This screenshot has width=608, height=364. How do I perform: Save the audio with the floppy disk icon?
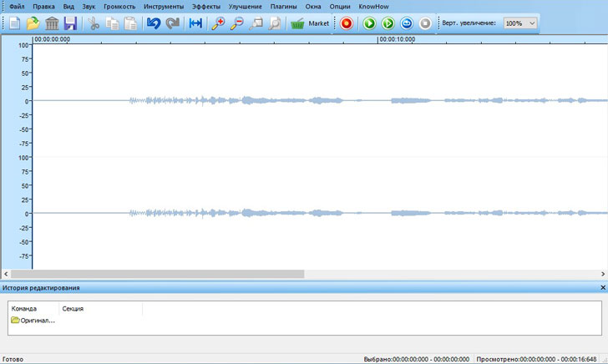pyautogui.click(x=70, y=23)
